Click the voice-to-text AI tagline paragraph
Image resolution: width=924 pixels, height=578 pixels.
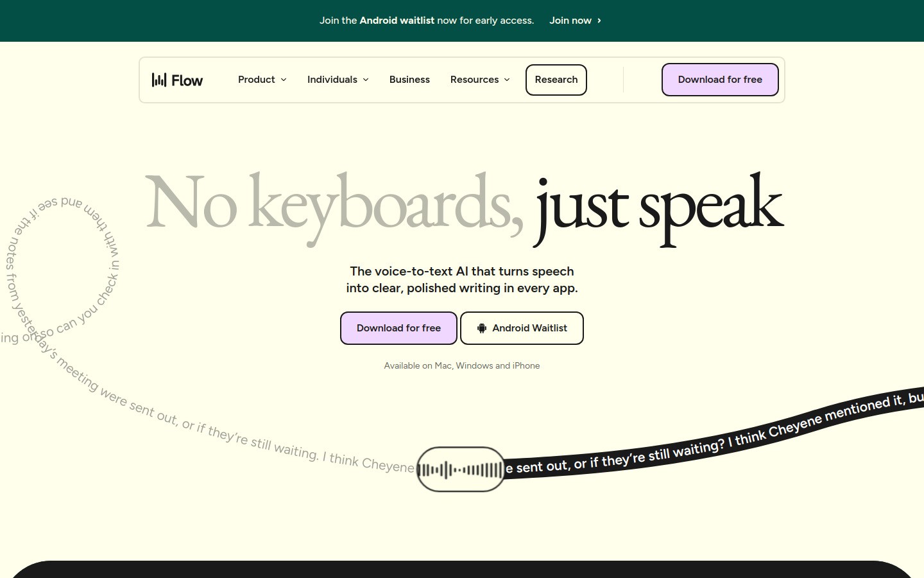click(462, 280)
